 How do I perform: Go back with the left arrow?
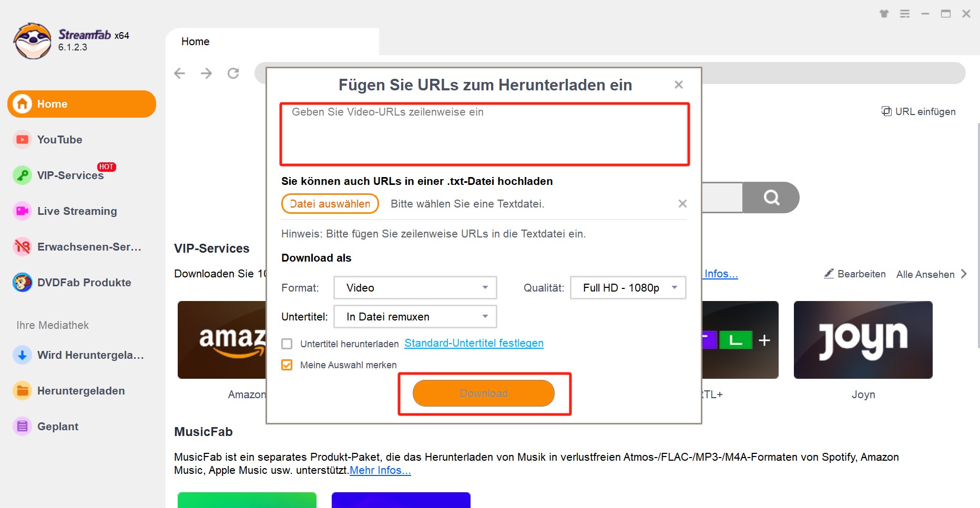click(180, 73)
